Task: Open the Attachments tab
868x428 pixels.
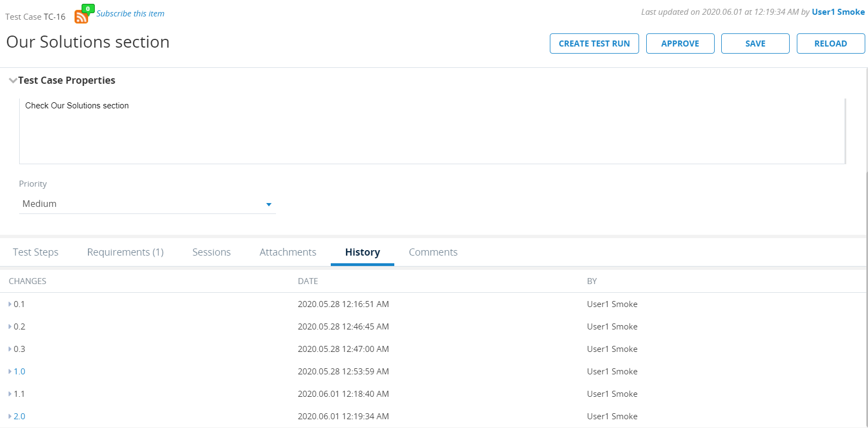Action: 288,252
